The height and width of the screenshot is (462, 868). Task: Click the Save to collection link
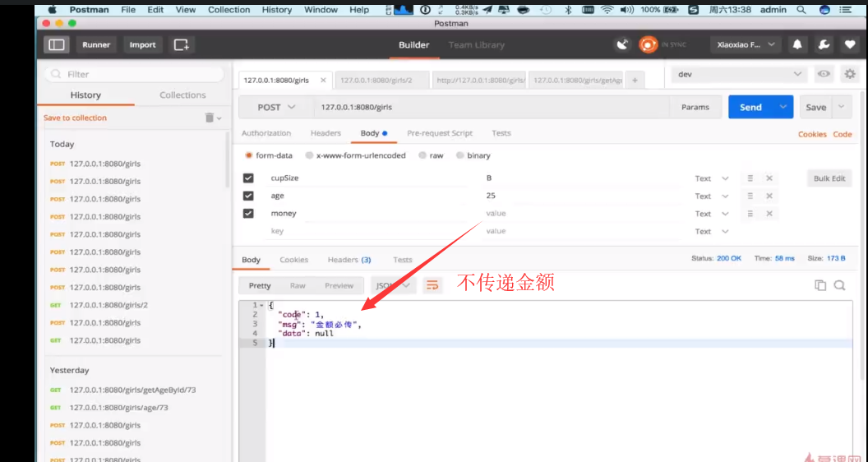[76, 118]
